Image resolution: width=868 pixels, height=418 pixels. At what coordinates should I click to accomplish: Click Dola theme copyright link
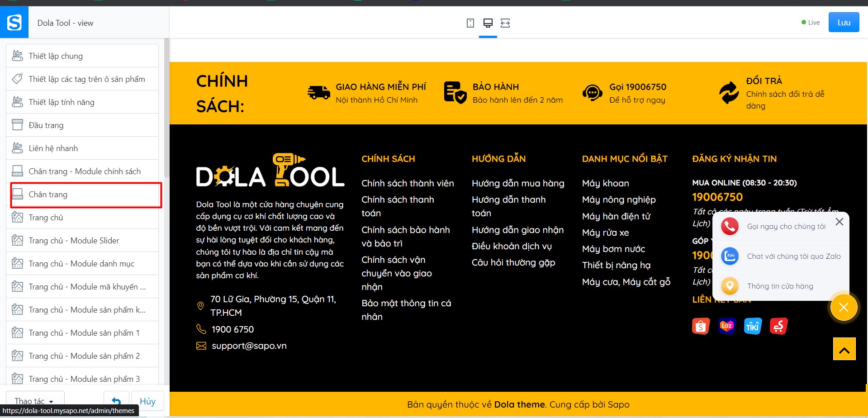pyautogui.click(x=519, y=404)
